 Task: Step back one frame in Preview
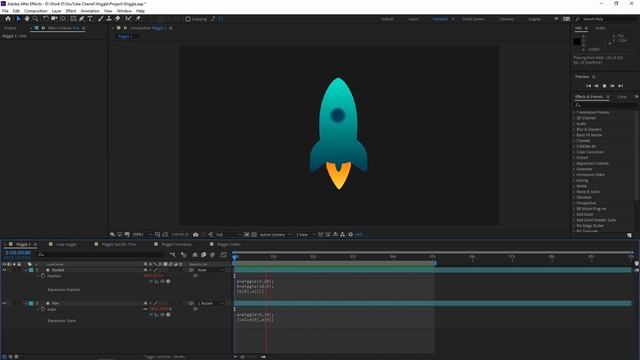click(x=596, y=86)
